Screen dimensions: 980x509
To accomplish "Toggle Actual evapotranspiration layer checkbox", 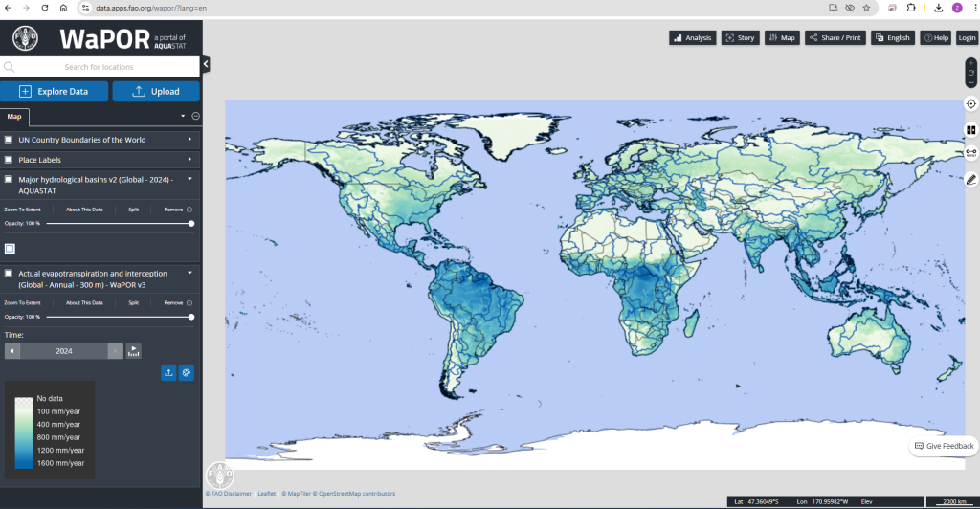I will tap(9, 274).
